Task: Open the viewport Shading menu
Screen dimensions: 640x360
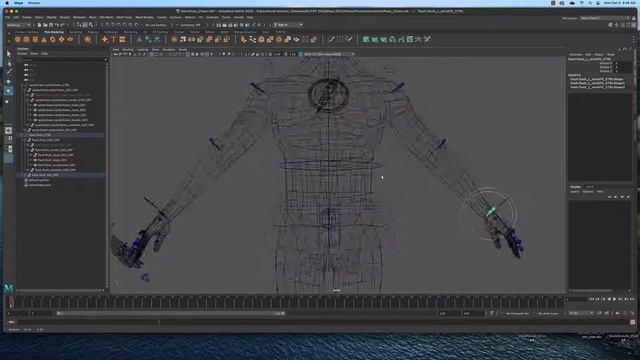Action: pos(128,50)
